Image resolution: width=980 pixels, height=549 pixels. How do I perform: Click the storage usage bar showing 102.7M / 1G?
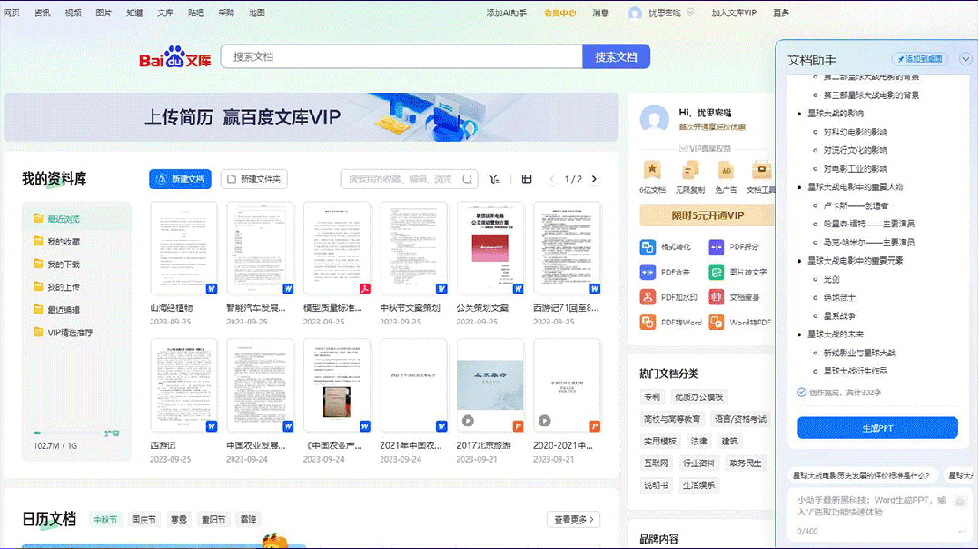[x=68, y=434]
